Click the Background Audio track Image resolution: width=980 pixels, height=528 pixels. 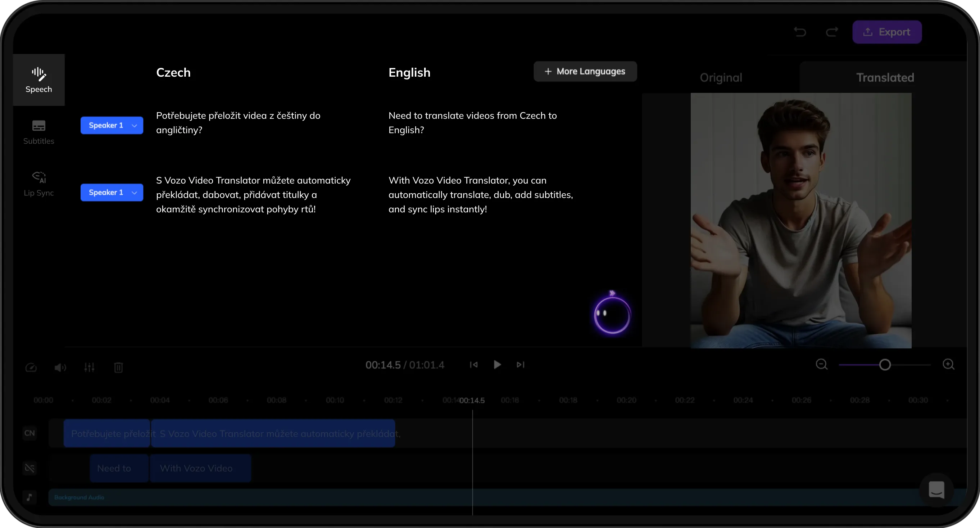coord(508,497)
